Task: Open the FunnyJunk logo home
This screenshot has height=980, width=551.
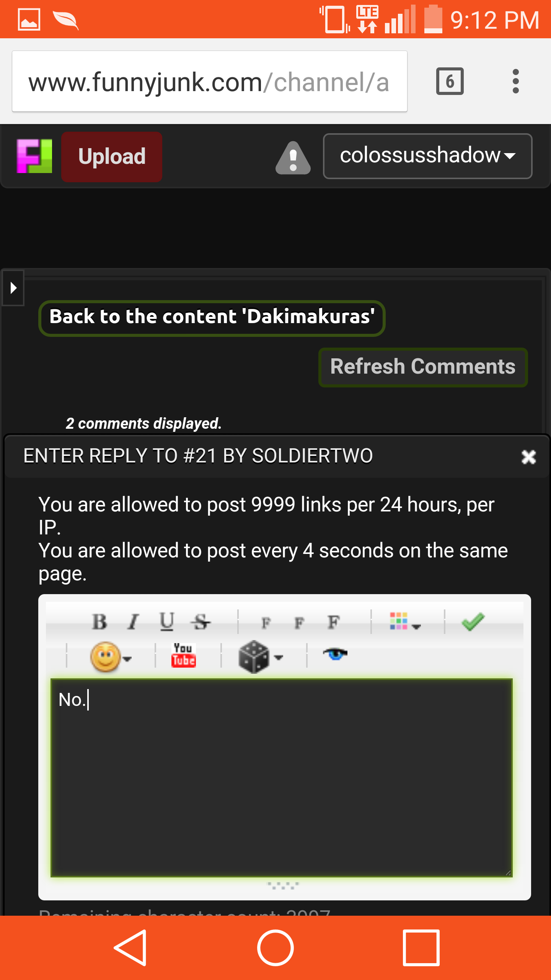Action: point(34,156)
